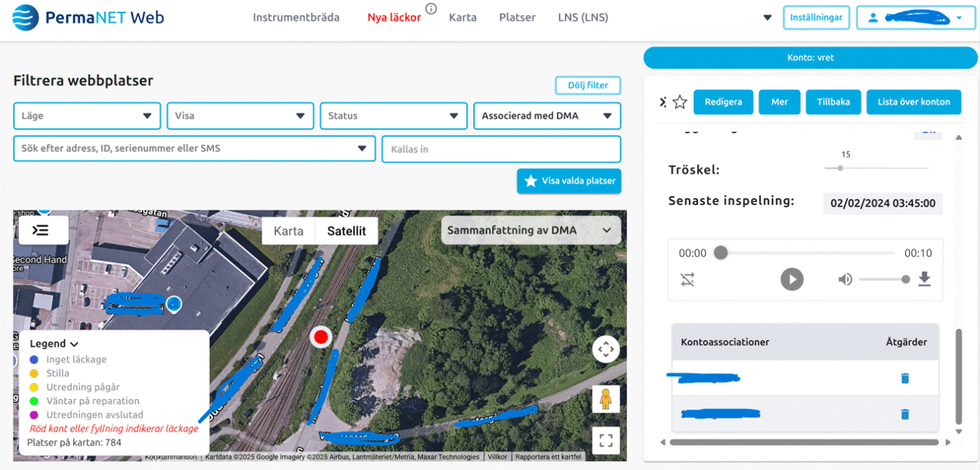Download the audio recording
Screen dimensions: 980x470
coord(924,280)
